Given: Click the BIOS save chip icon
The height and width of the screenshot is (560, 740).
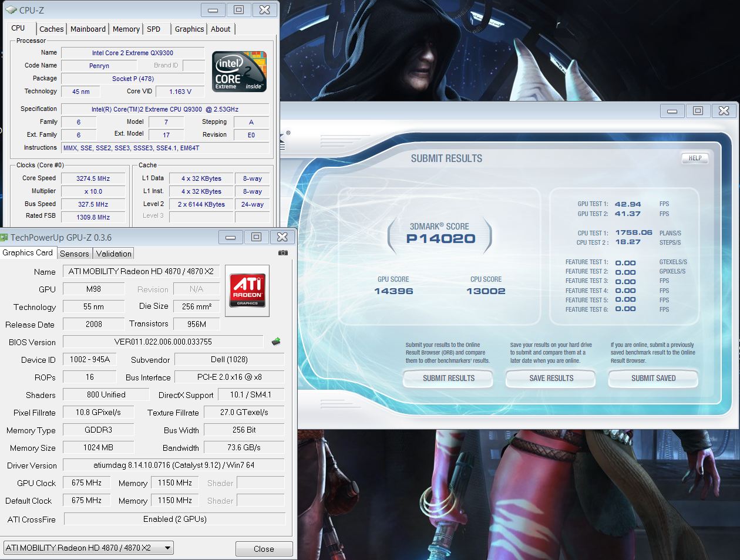Looking at the screenshot, I should 275,342.
